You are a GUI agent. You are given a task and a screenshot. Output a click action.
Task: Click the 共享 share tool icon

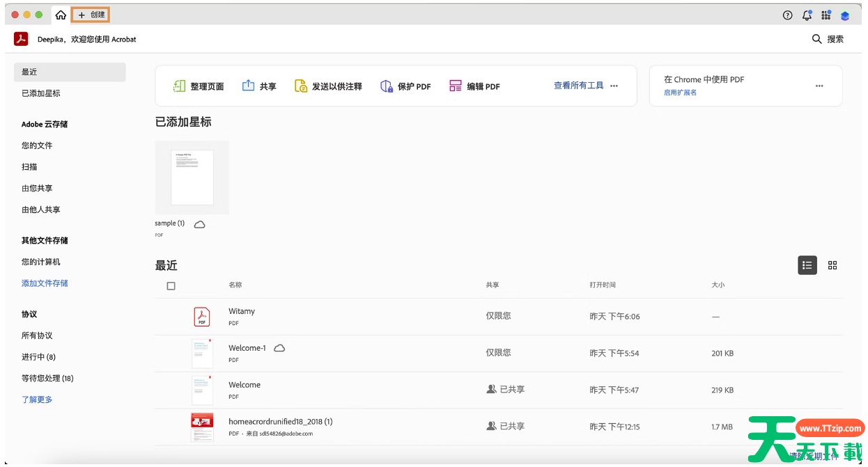coord(248,86)
